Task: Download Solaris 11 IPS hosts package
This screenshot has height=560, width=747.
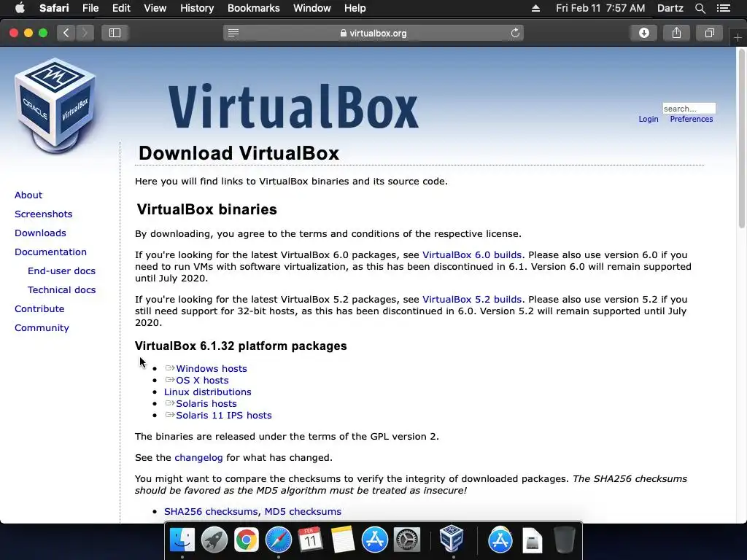Action: (224, 415)
